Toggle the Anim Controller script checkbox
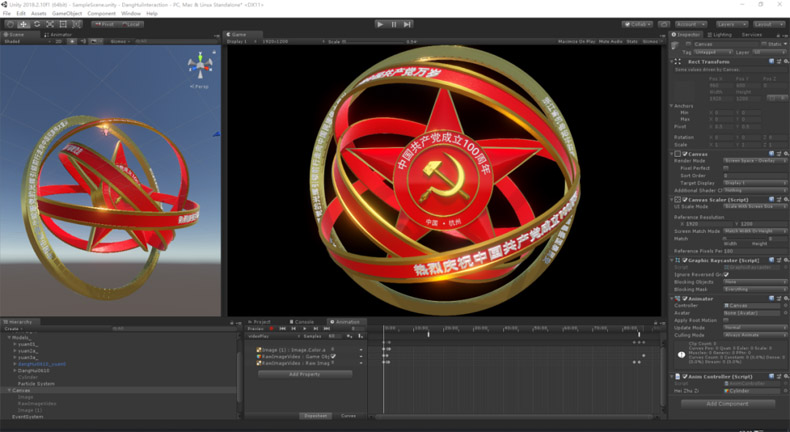This screenshot has width=790, height=432. (685, 377)
